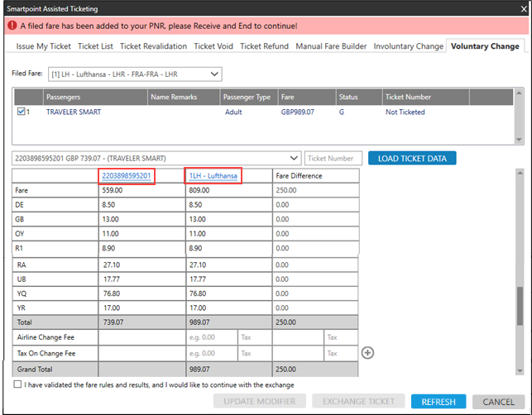This screenshot has width=532, height=415.
Task: Click the plus icon to add fee
Action: pyautogui.click(x=368, y=352)
